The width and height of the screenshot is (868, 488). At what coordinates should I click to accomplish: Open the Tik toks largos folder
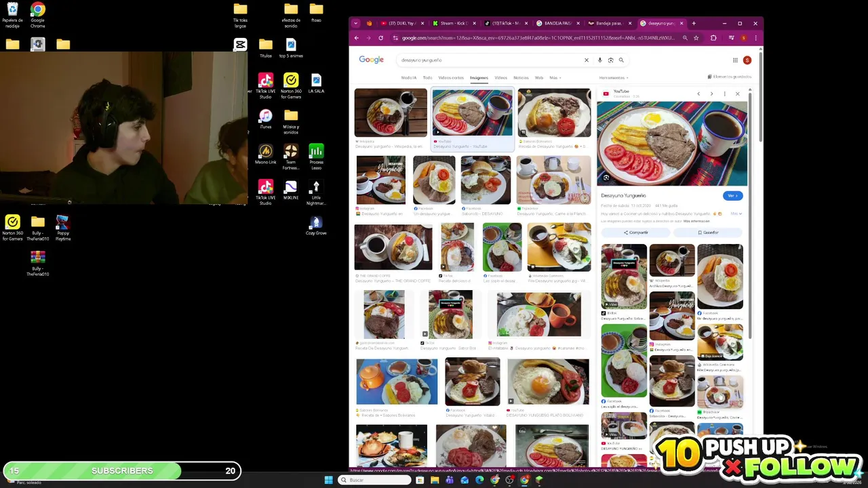pos(240,15)
